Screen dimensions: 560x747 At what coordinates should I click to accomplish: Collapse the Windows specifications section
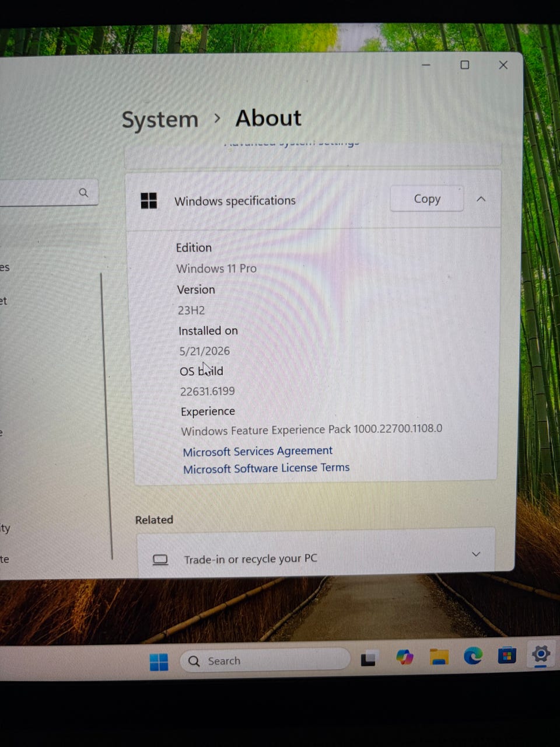coord(481,199)
